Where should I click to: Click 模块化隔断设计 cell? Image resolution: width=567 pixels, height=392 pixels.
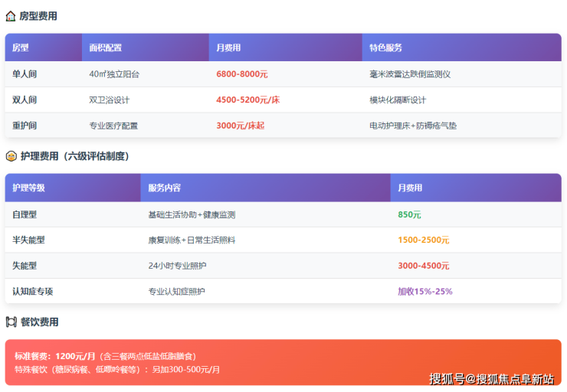coord(398,100)
